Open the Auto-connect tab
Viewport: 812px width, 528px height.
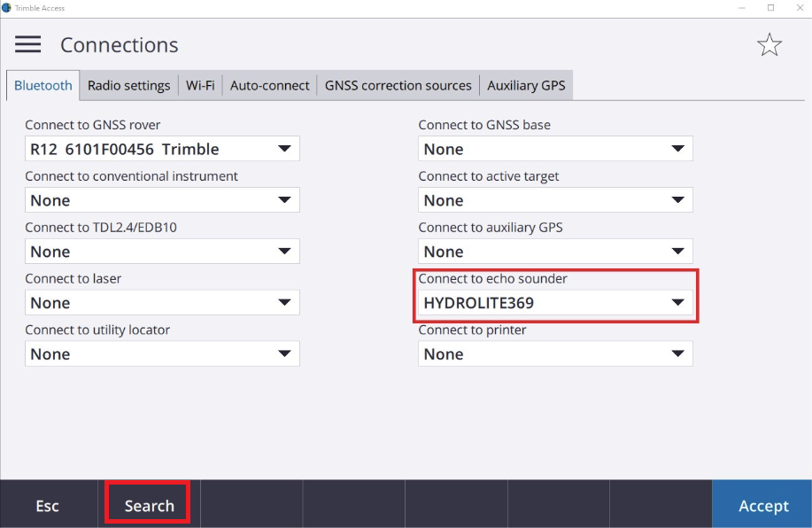(x=269, y=86)
